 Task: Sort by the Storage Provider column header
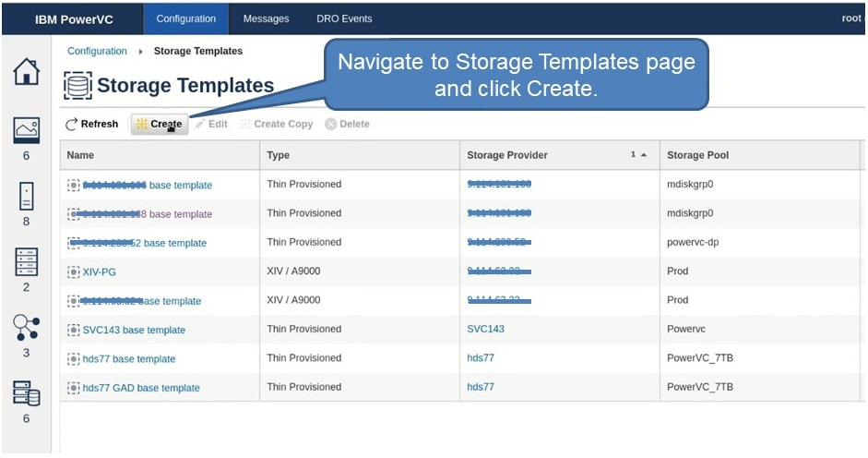pyautogui.click(x=560, y=155)
